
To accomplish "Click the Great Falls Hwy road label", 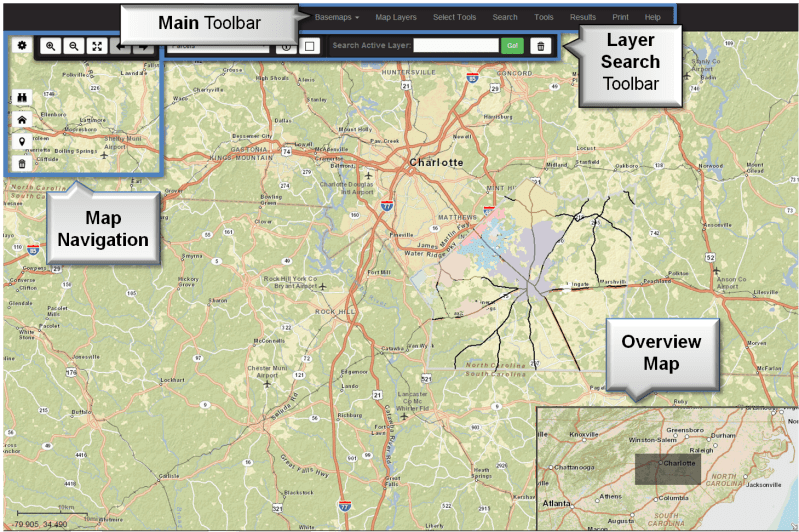I will 305,466.
